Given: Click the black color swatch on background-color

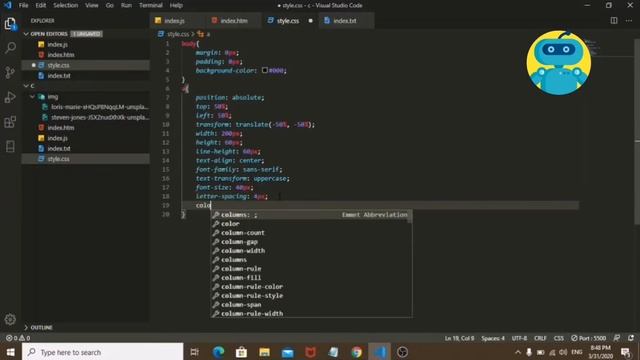Looking at the screenshot, I should pyautogui.click(x=264, y=70).
